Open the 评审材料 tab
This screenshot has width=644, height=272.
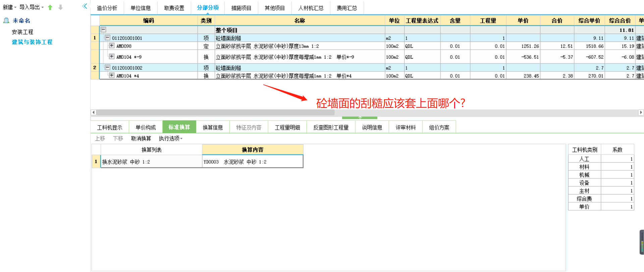(406, 127)
